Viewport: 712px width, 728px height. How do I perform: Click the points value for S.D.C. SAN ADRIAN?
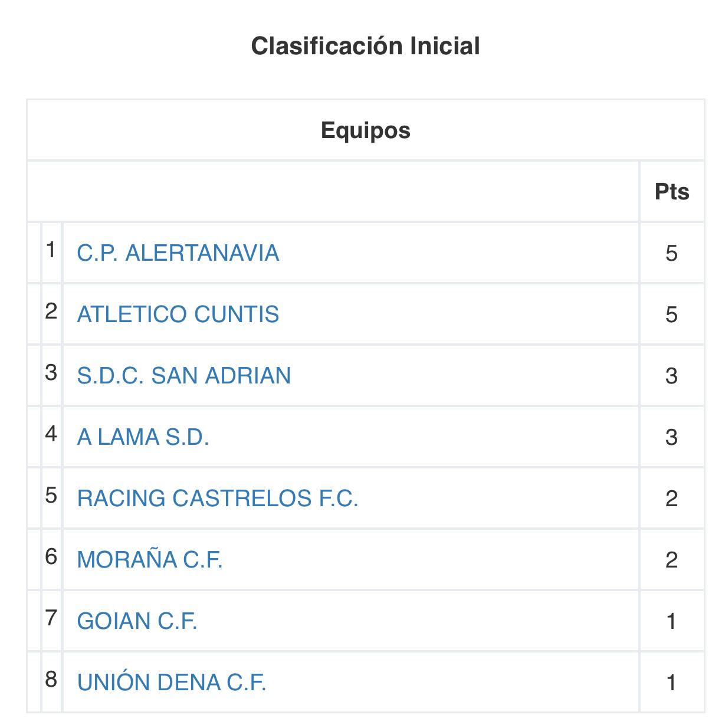click(x=671, y=376)
